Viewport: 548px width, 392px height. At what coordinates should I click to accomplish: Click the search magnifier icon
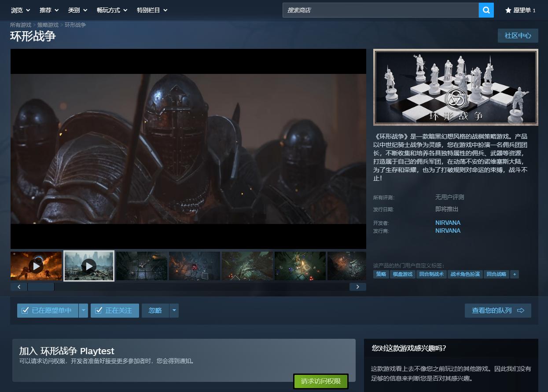(x=486, y=10)
